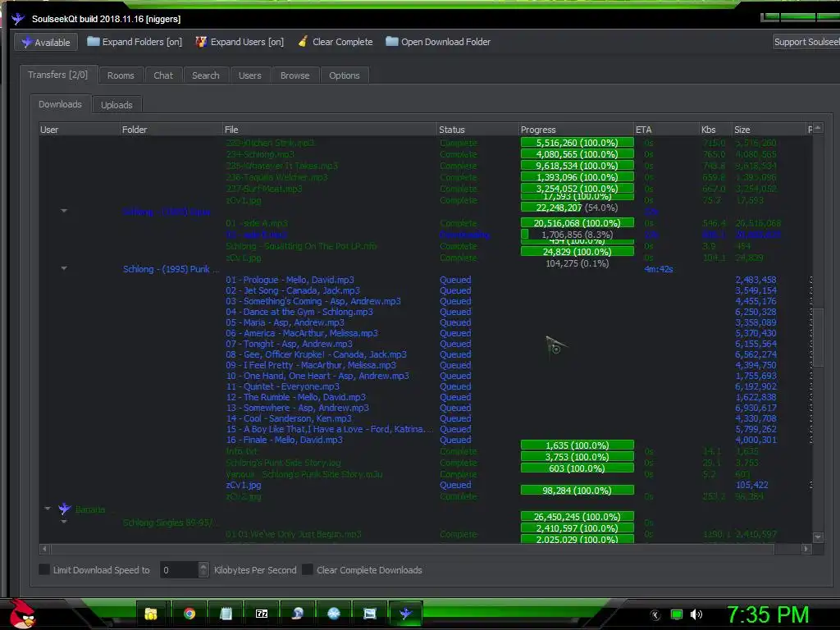The height and width of the screenshot is (630, 840).
Task: Open the notepad taskbar icon
Action: click(x=226, y=614)
